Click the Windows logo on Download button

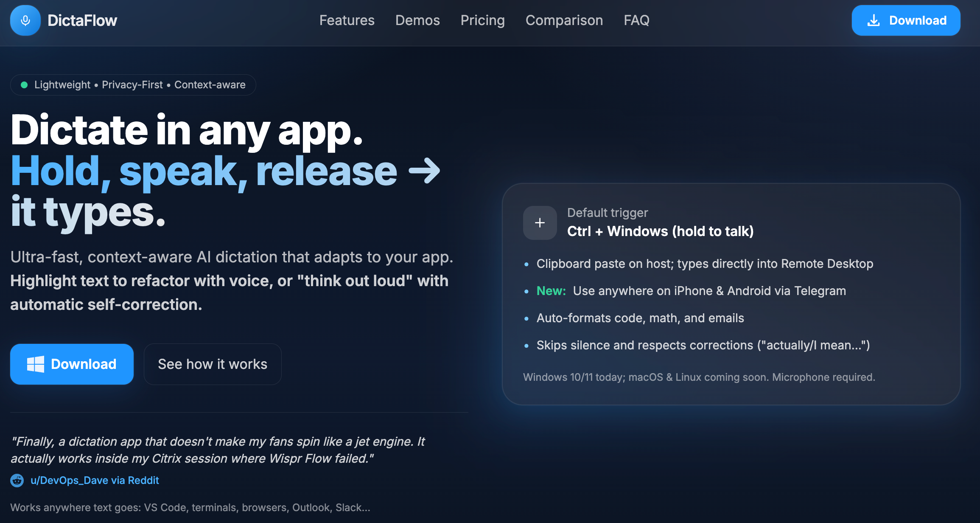point(36,364)
